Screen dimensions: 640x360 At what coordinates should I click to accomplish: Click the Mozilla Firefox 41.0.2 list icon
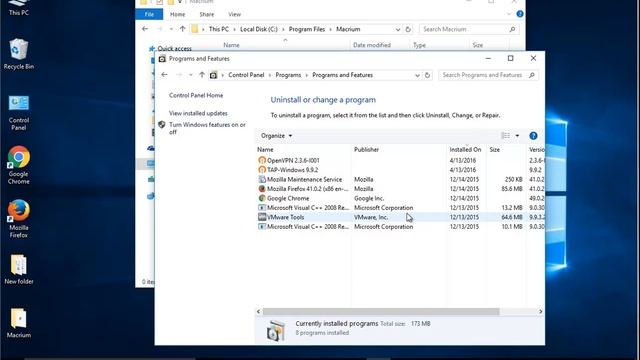pyautogui.click(x=262, y=189)
